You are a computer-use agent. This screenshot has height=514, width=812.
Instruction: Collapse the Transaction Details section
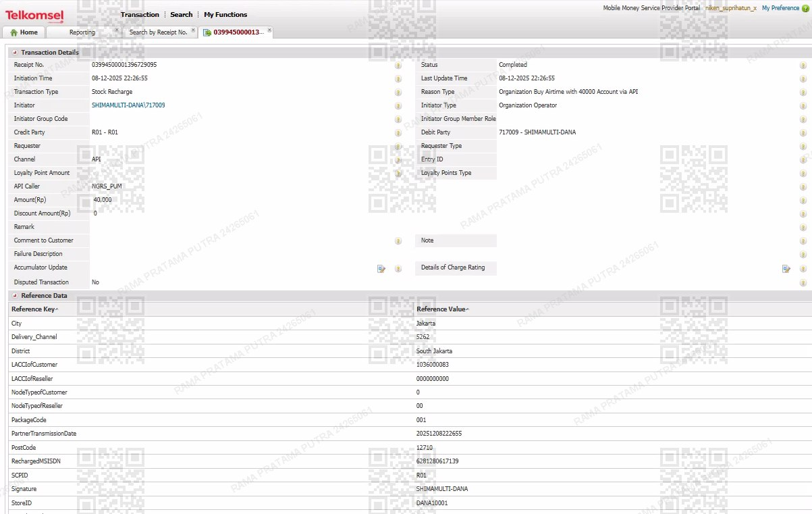(x=15, y=53)
